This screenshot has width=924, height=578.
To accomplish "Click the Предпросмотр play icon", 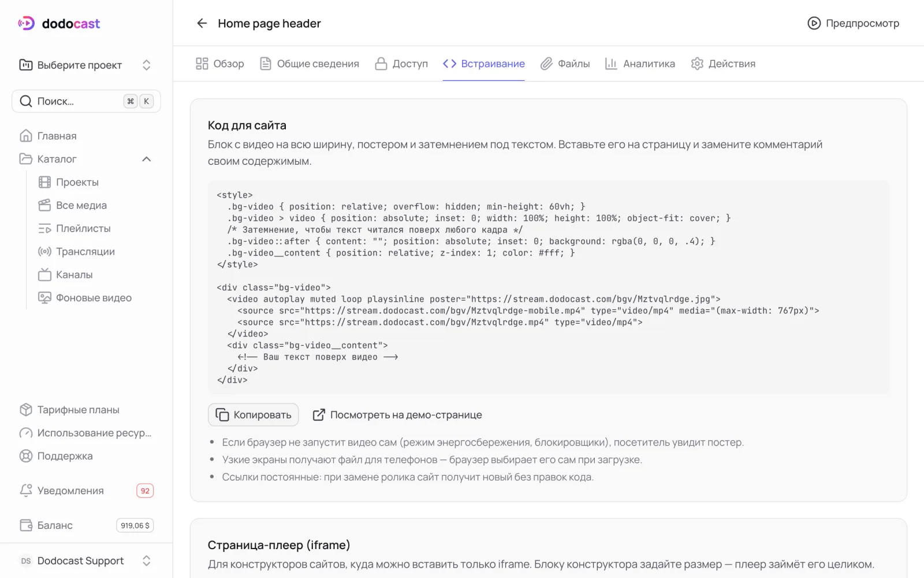I will coord(814,23).
